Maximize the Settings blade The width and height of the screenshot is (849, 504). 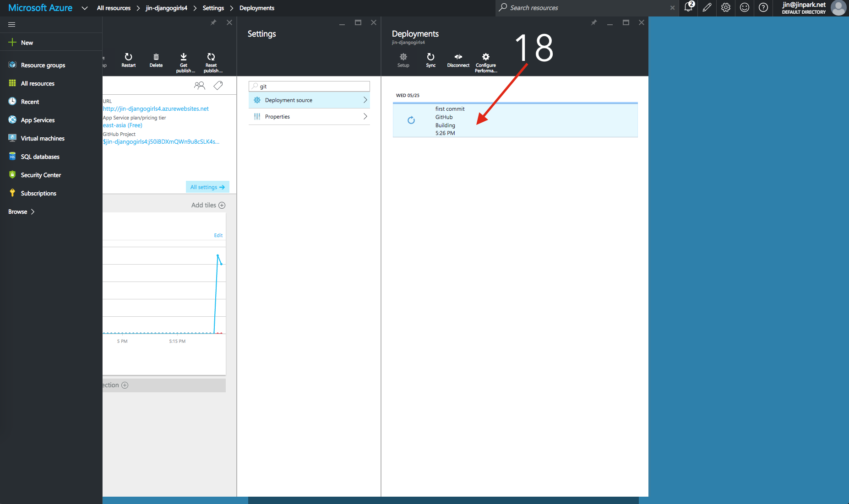(x=358, y=22)
